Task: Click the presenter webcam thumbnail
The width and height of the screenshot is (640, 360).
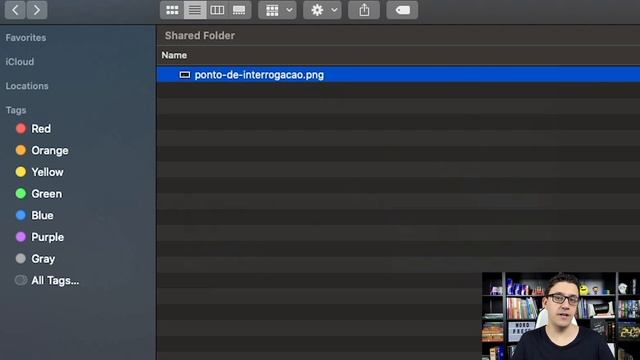Action: click(x=561, y=316)
